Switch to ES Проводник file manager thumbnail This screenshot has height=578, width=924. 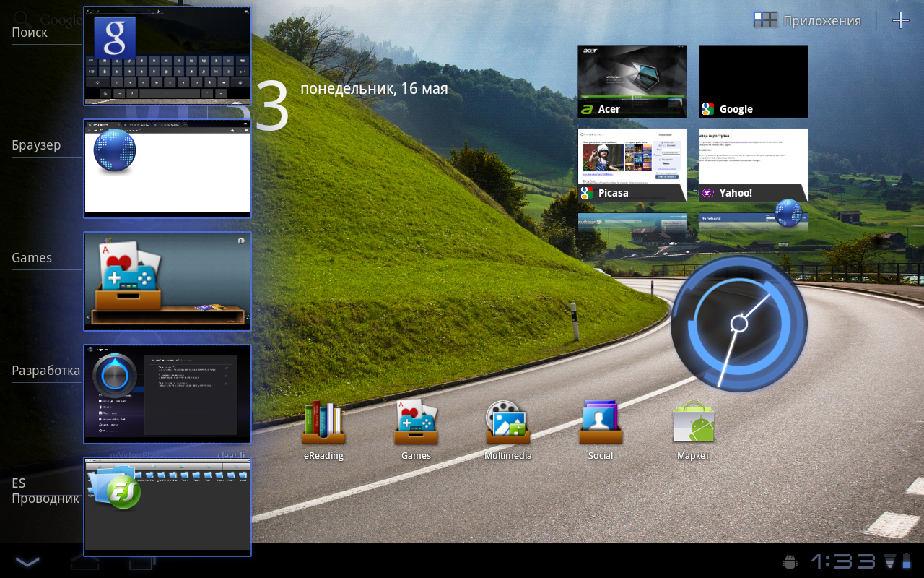pyautogui.click(x=167, y=506)
